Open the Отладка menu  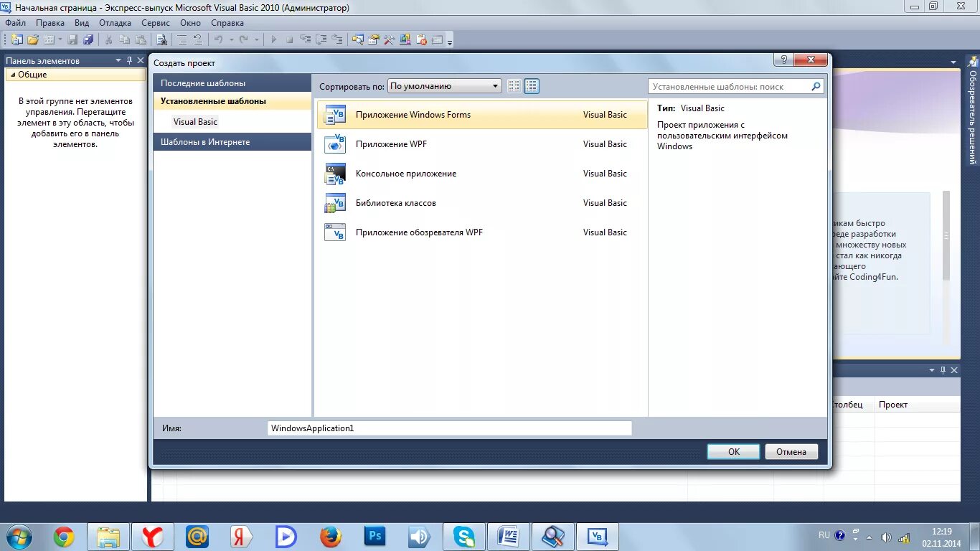(x=115, y=23)
